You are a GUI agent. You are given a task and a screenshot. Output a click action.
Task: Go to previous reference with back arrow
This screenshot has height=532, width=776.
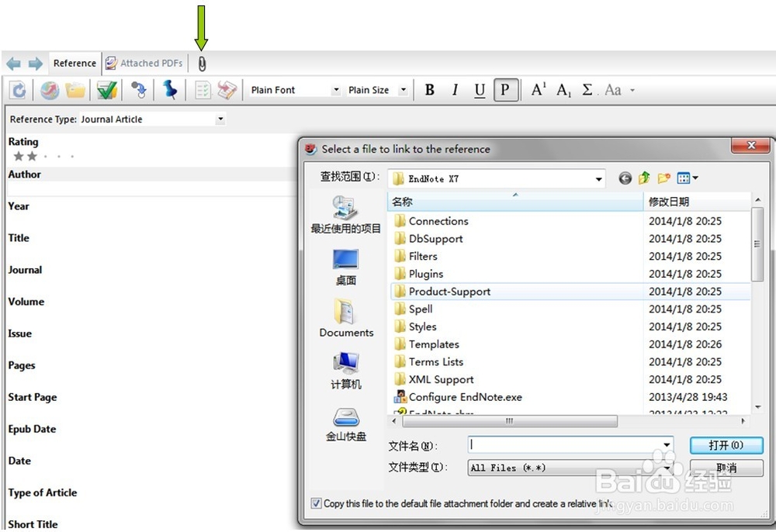click(13, 64)
